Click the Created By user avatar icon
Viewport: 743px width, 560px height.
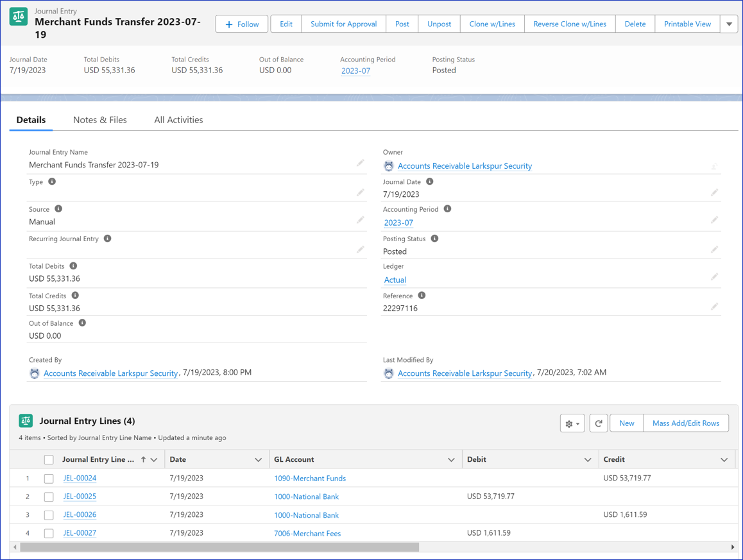pos(35,373)
